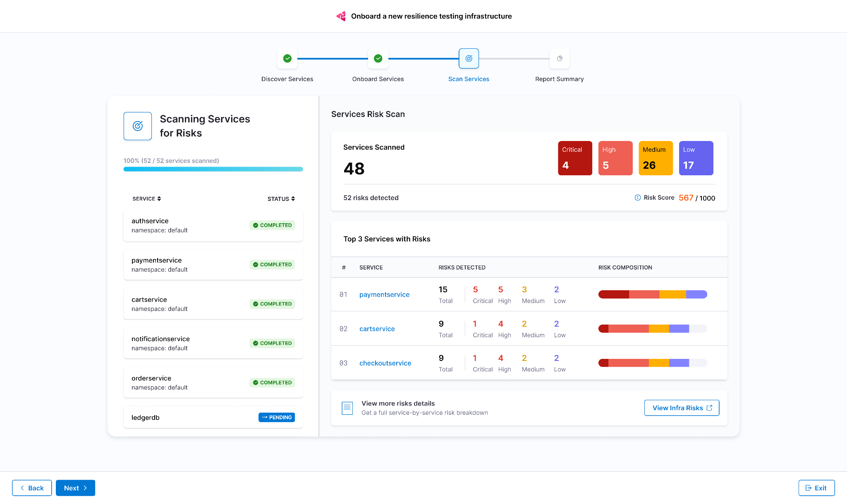The height and width of the screenshot is (504, 847).
Task: Click the Risk Score info icon
Action: tap(638, 198)
